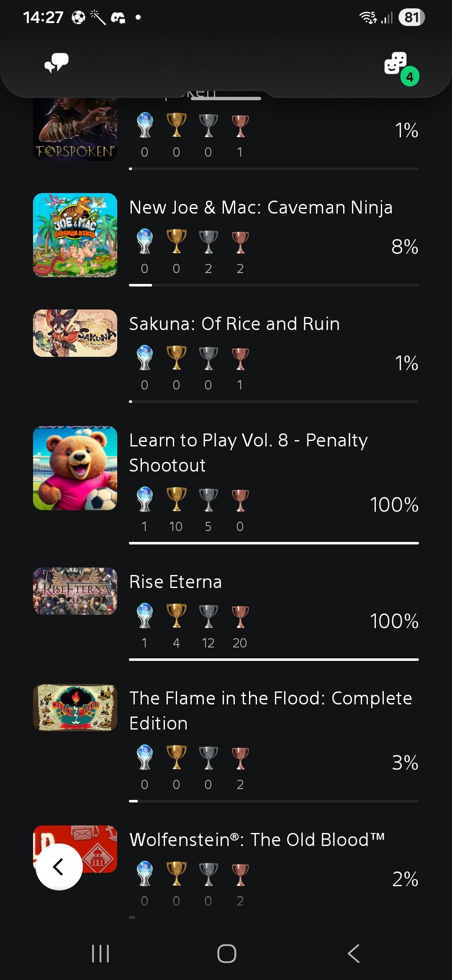
Task: Open Sakuna: Of Rice and Ruin entry
Action: pyautogui.click(x=234, y=324)
